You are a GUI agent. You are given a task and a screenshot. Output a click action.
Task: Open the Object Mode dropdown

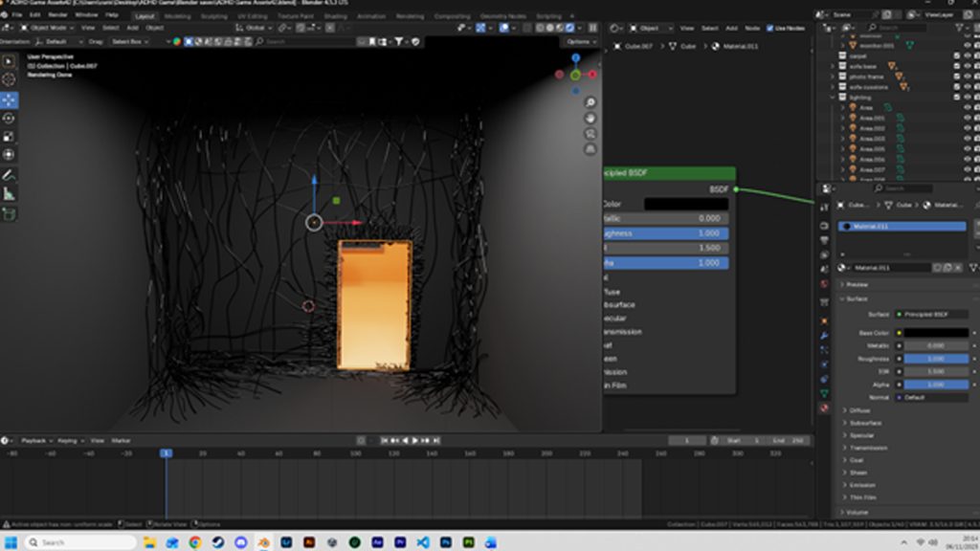48,28
